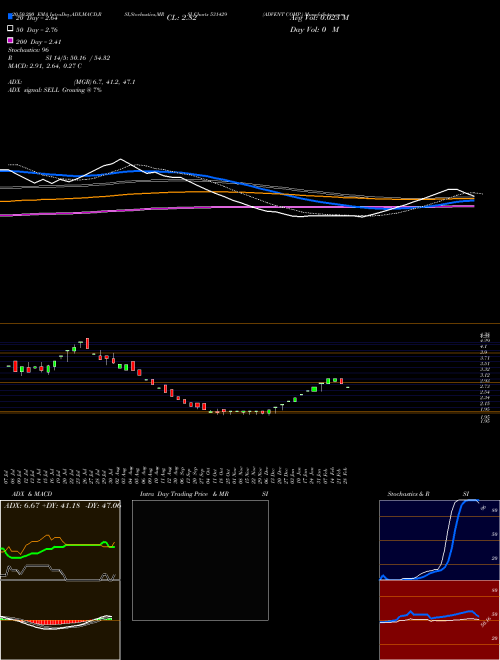Click the last red candlestick near 2.92
The width and height of the screenshot is (500, 660).
click(x=342, y=381)
